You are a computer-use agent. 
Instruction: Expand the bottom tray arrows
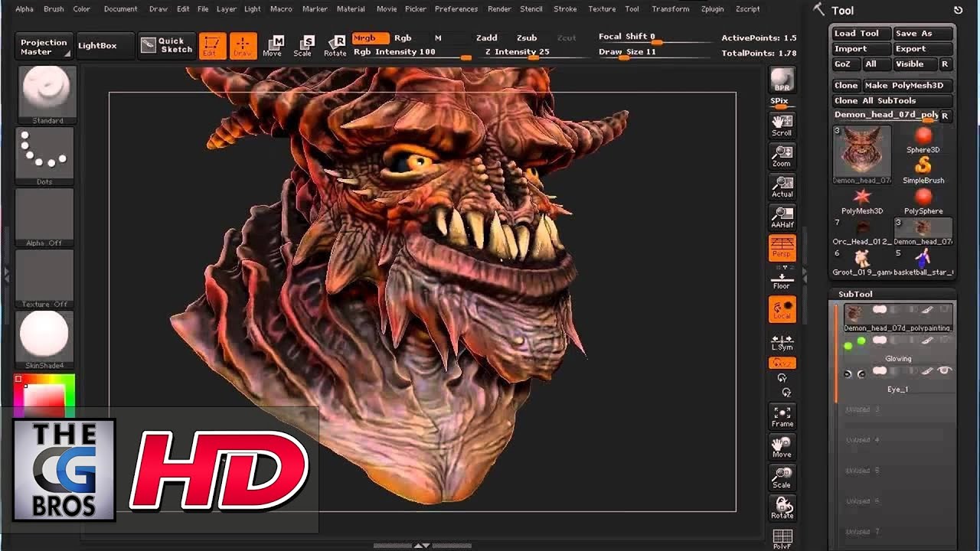click(x=422, y=546)
